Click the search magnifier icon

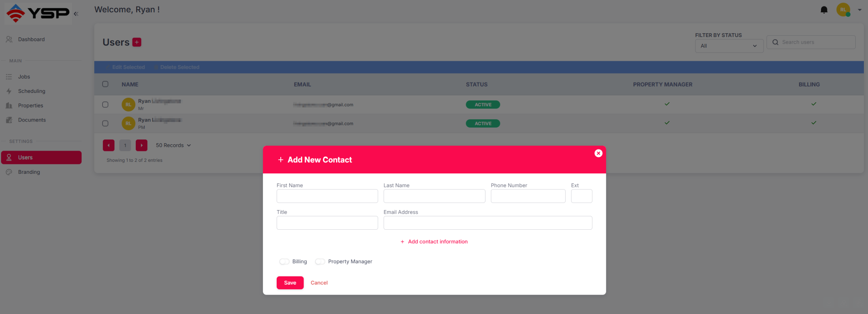(x=775, y=42)
